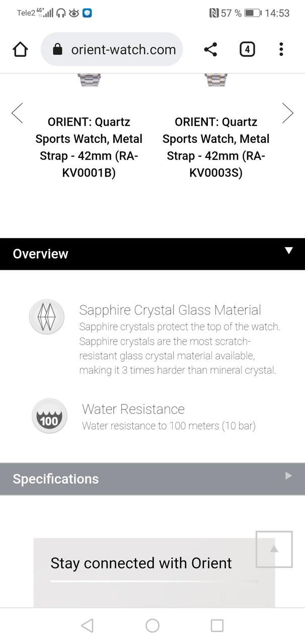
Task: Tap the site security padlock icon
Action: pos(57,49)
